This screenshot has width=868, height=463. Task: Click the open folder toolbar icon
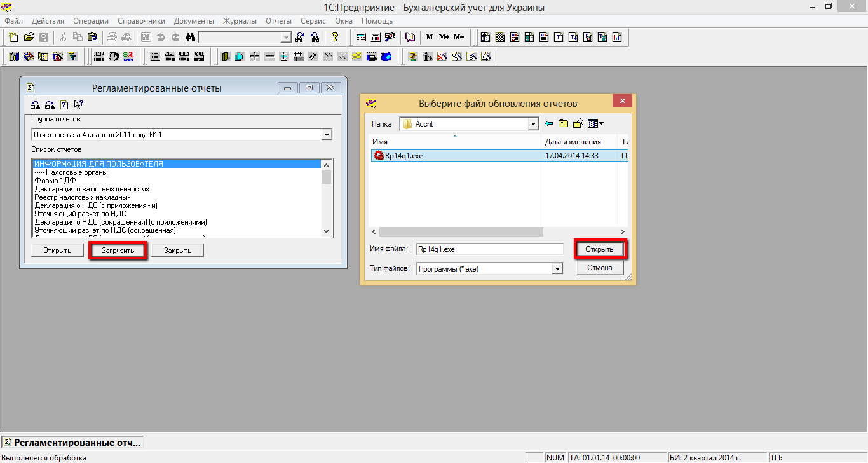click(29, 37)
